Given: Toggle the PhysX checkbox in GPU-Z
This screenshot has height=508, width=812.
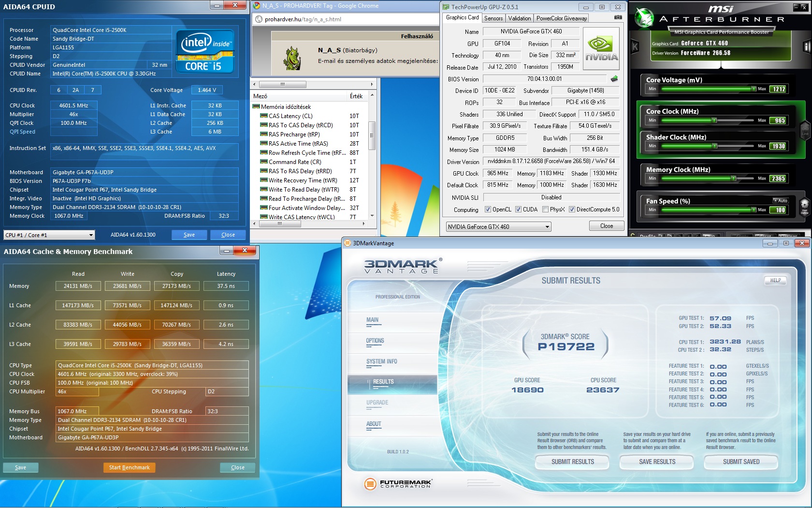Looking at the screenshot, I should 545,209.
